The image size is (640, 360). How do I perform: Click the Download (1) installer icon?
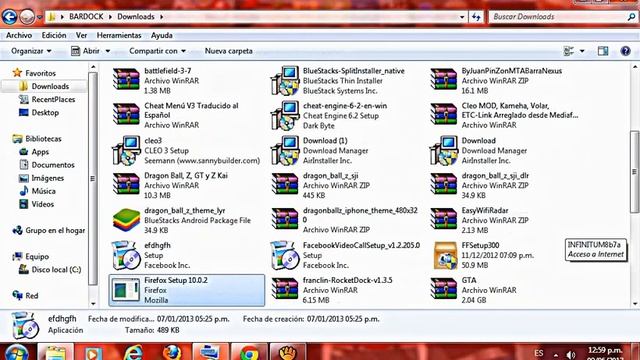pos(284,150)
